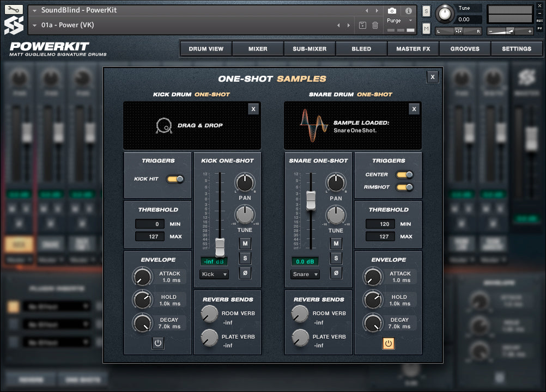This screenshot has width=546, height=392.
Task: Save the snapshot with the disk icon
Action: [362, 25]
